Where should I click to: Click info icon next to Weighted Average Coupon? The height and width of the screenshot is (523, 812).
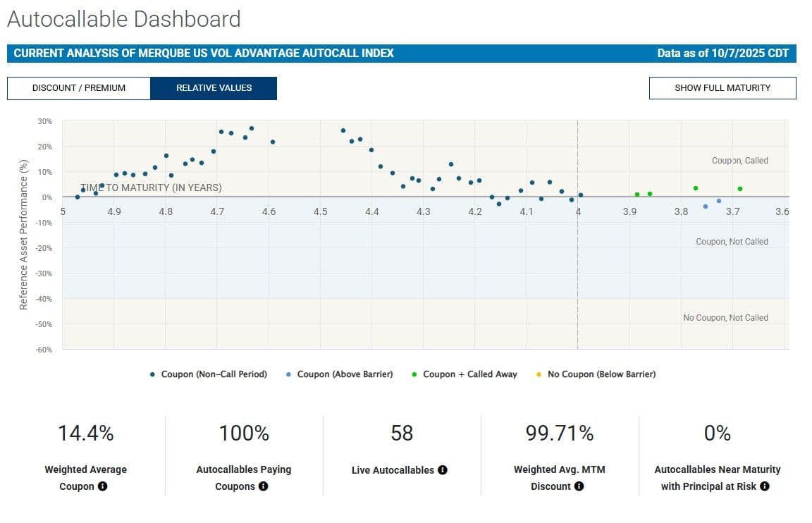(x=103, y=486)
